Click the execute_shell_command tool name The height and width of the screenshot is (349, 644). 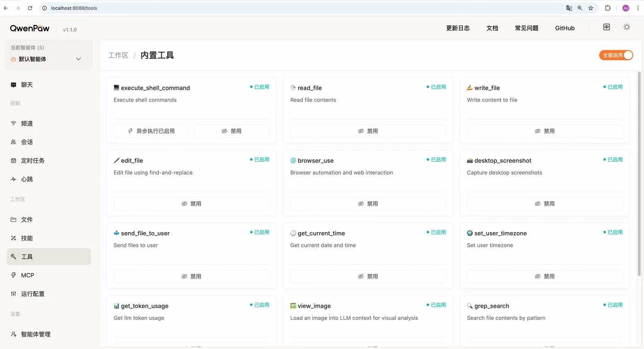point(155,88)
